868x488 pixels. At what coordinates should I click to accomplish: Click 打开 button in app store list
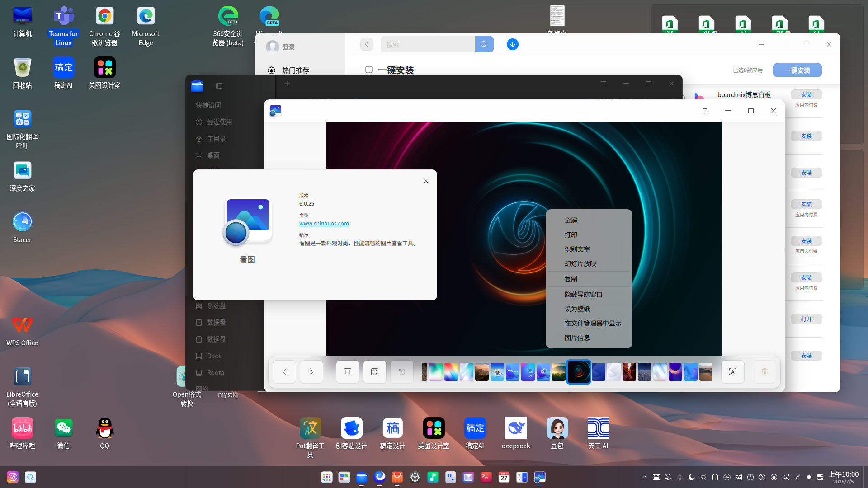[x=806, y=319]
